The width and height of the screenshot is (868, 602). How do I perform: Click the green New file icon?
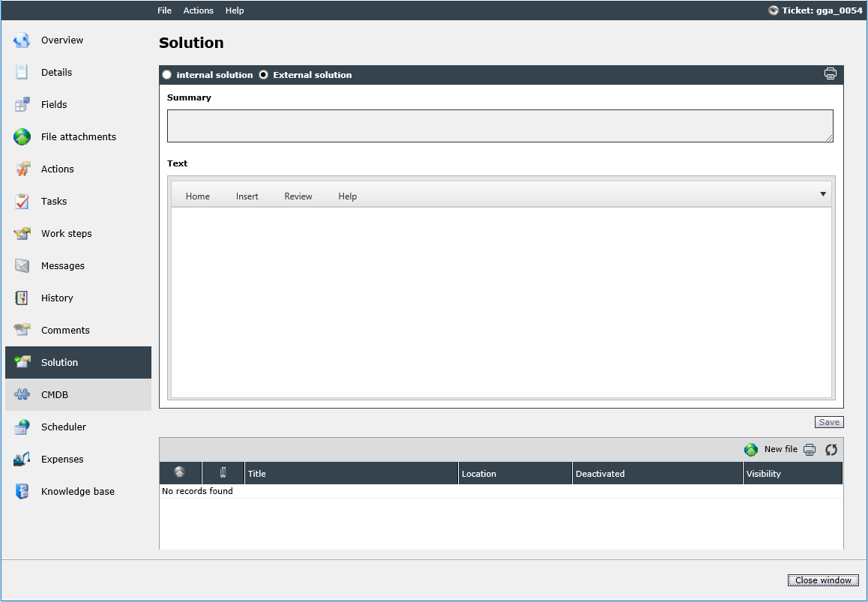coord(750,450)
